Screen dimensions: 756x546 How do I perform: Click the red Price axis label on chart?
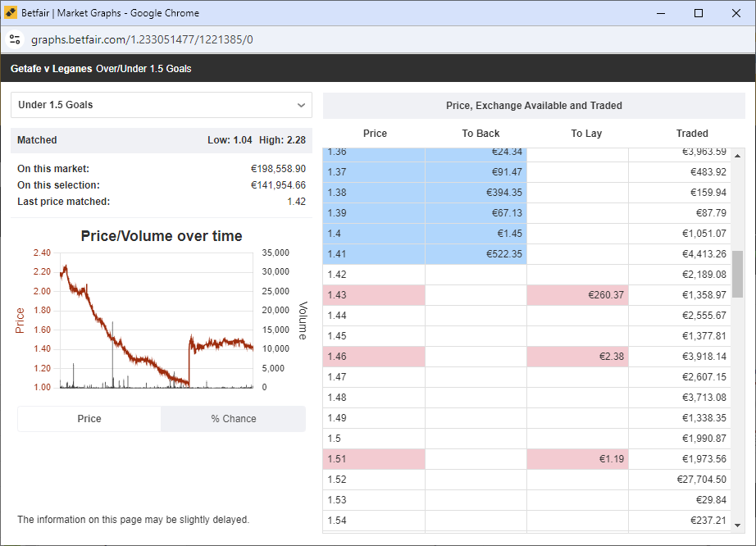(x=20, y=321)
